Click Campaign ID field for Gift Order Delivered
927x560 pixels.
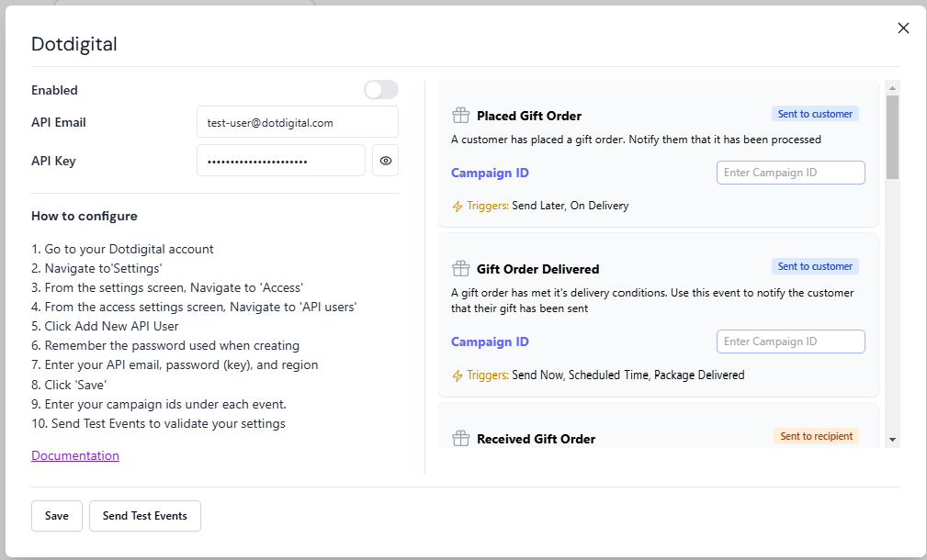(790, 342)
